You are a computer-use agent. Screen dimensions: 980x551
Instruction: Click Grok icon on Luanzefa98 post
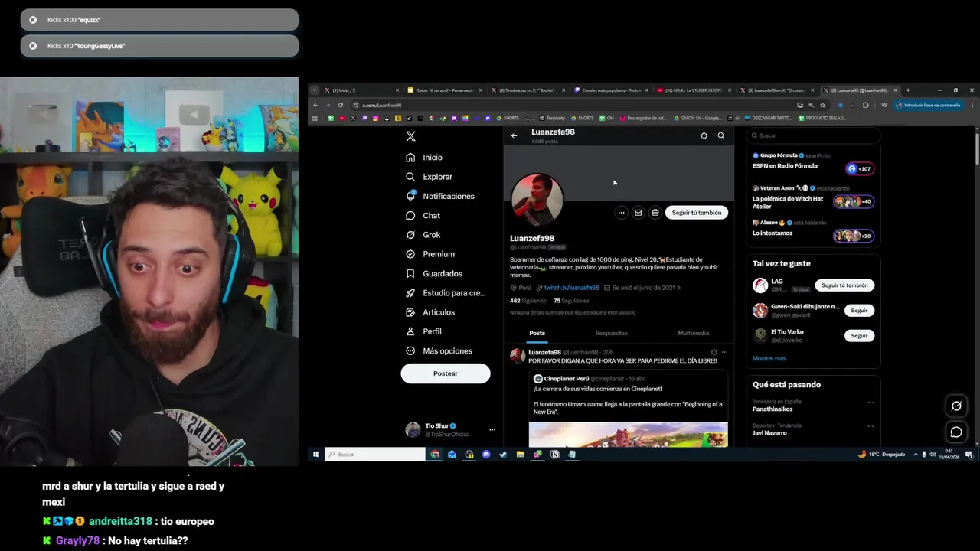714,352
